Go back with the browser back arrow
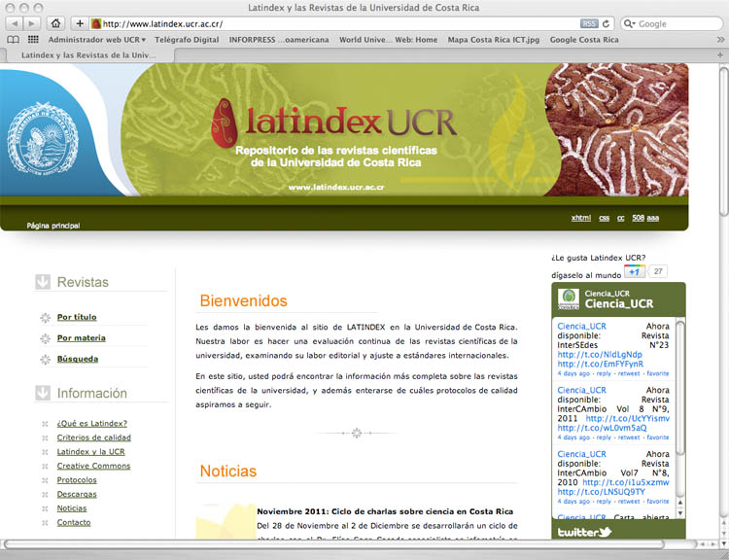The image size is (729, 560). pos(15,23)
